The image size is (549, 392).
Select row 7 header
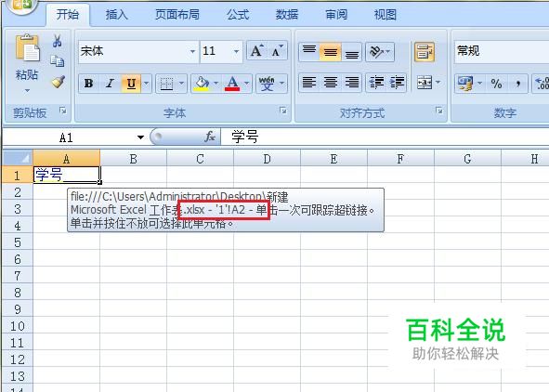(18, 276)
